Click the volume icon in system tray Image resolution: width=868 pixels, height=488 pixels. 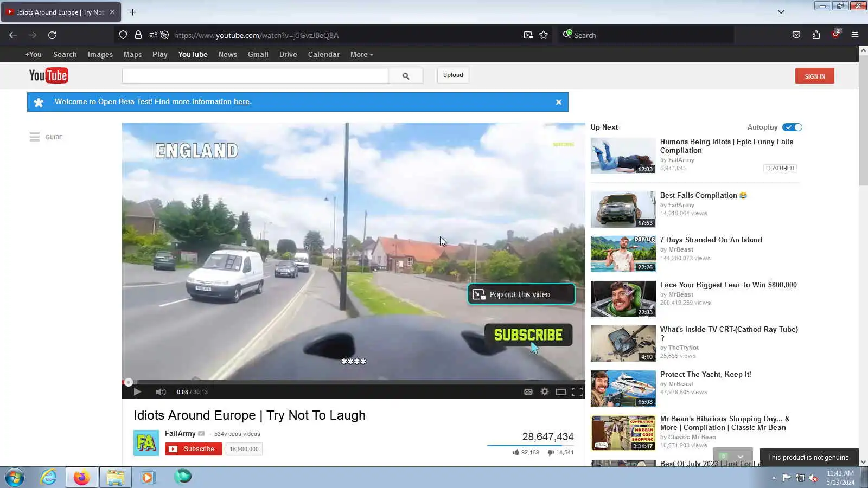[x=813, y=478]
